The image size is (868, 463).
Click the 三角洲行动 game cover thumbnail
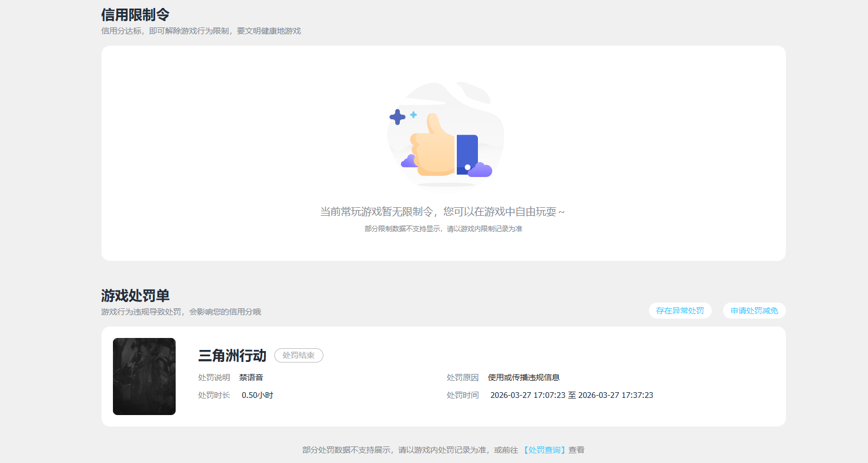pos(144,376)
